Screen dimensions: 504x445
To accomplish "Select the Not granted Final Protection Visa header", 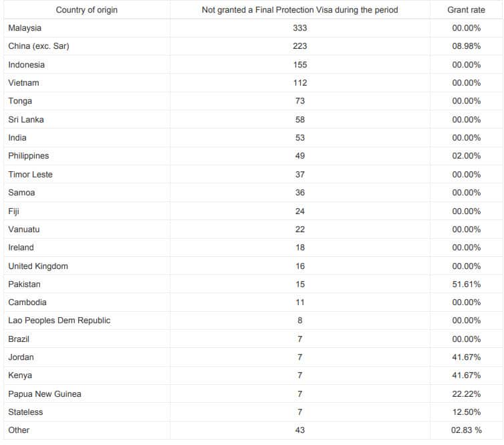I will click(300, 10).
